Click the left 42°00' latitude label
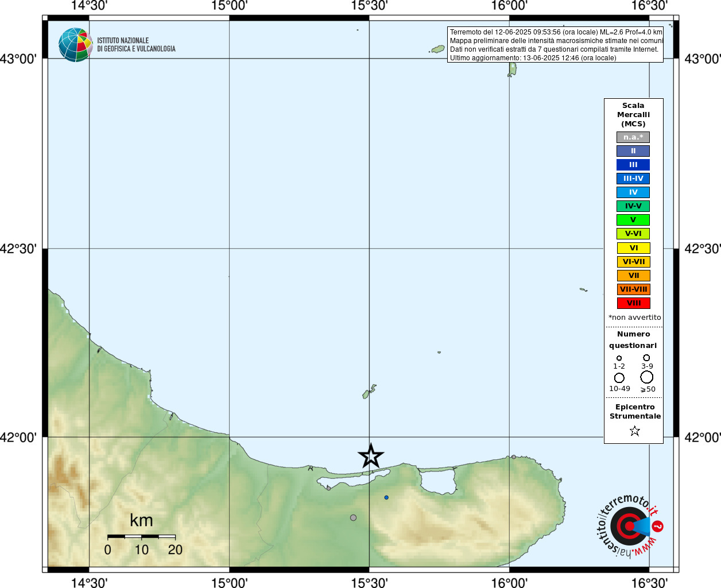 point(18,438)
